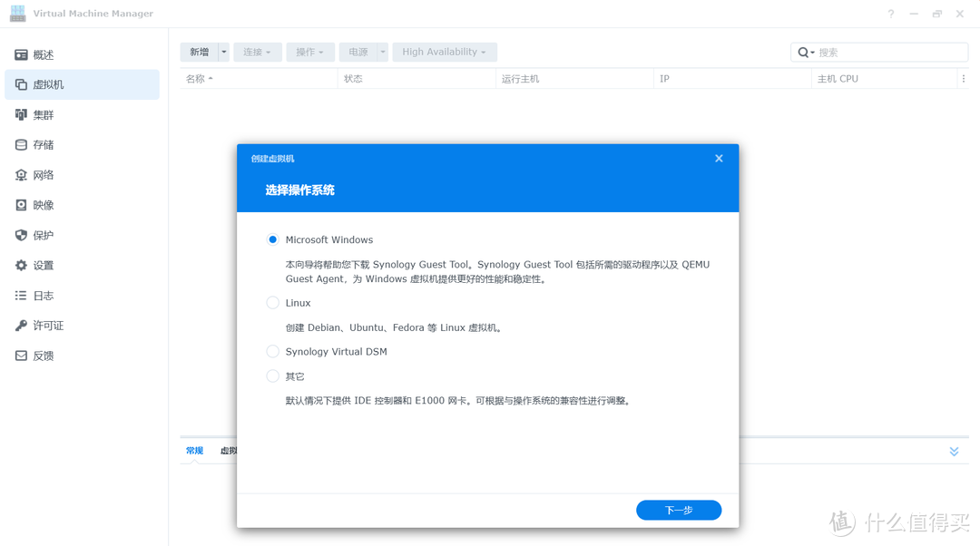Image resolution: width=980 pixels, height=546 pixels.
Task: Close the 创建虚拟机 dialog
Action: [719, 158]
